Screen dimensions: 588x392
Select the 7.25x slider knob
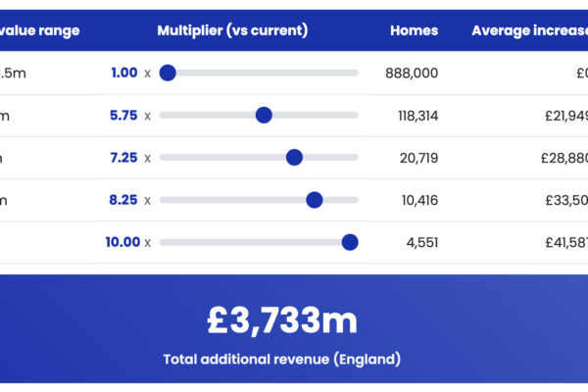[294, 157]
